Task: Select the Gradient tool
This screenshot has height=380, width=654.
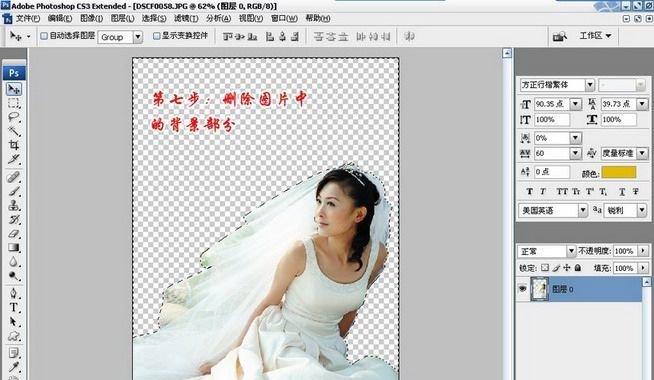Action: pyautogui.click(x=14, y=248)
